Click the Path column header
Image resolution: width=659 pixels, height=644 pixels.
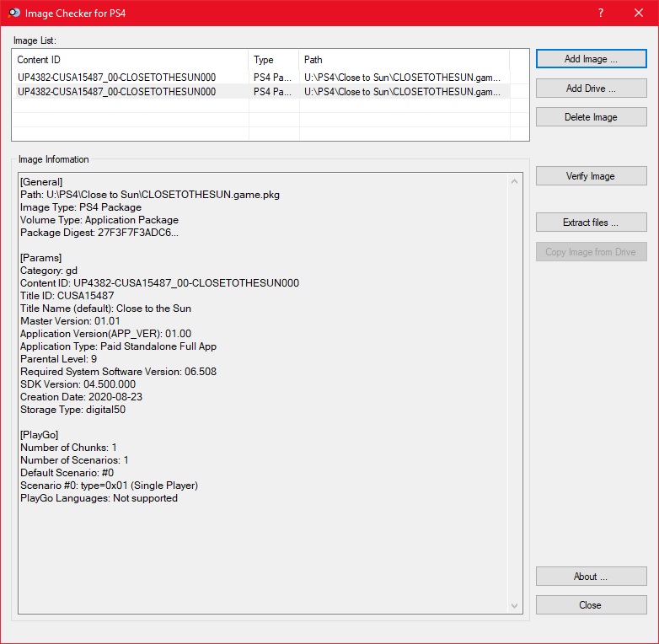405,60
